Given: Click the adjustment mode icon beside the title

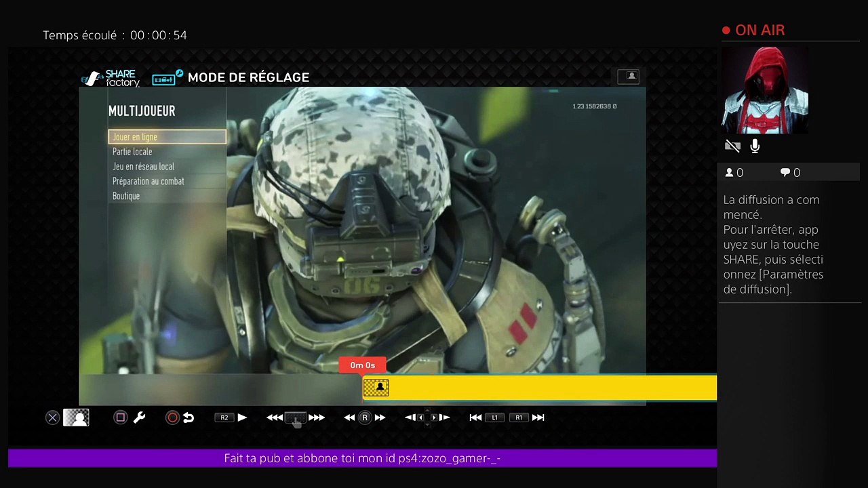Looking at the screenshot, I should 167,77.
